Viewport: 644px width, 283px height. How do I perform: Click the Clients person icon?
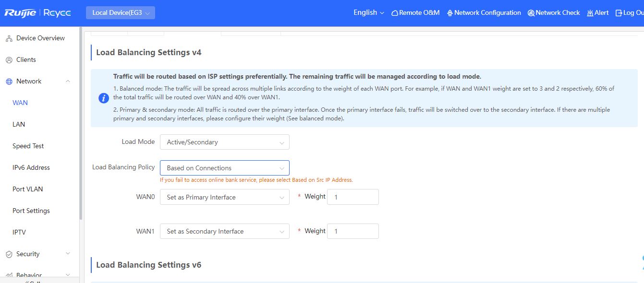tap(9, 60)
